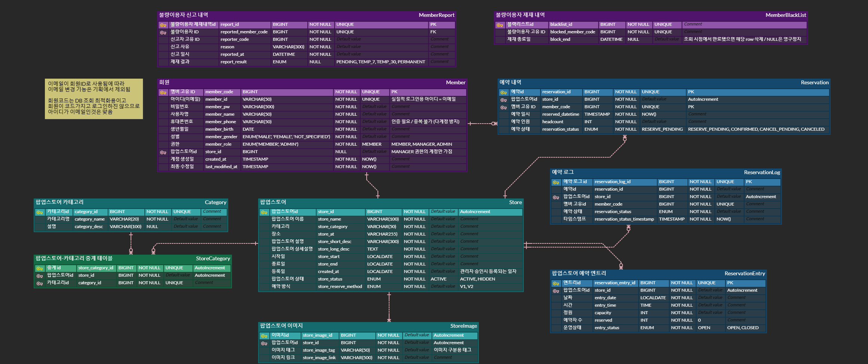Click the primary key icon for store_image_id
Screen dimensions: 868x364
(x=264, y=336)
